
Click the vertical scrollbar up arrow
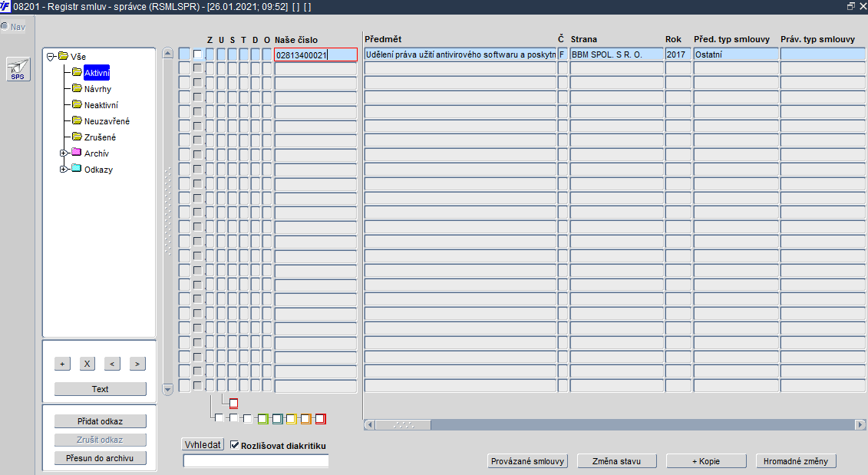(x=168, y=53)
